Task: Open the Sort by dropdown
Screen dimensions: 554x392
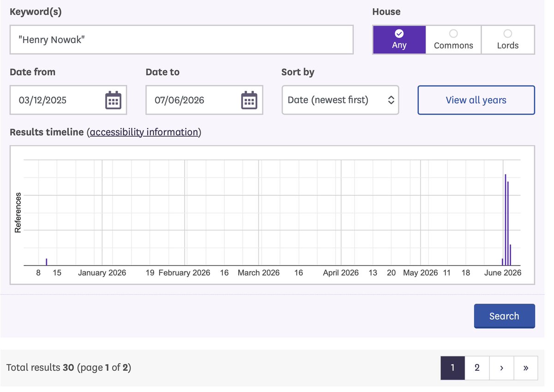Action: coord(340,100)
